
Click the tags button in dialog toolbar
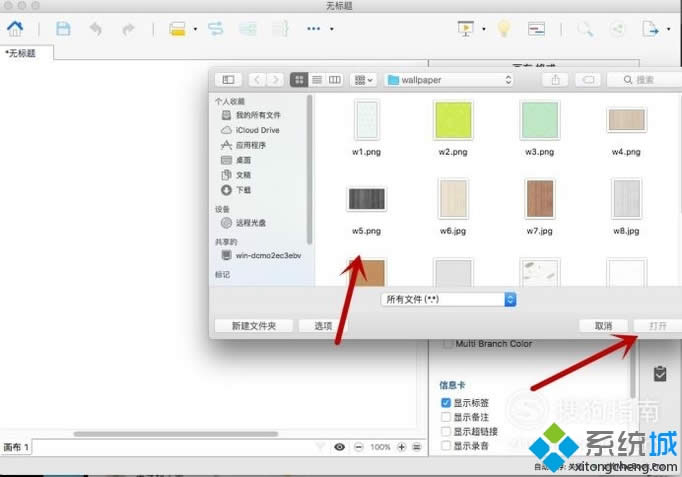588,80
